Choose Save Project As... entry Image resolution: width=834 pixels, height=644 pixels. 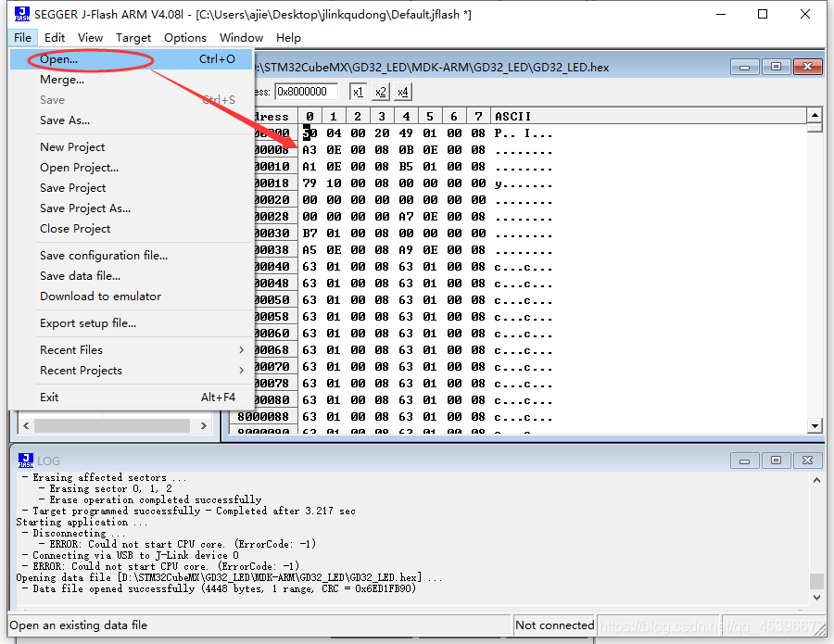pos(131,208)
